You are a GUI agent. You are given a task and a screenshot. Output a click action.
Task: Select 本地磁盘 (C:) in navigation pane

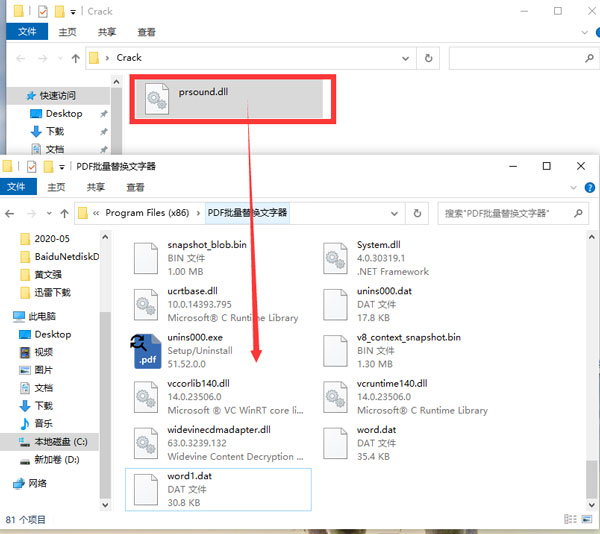click(50, 442)
